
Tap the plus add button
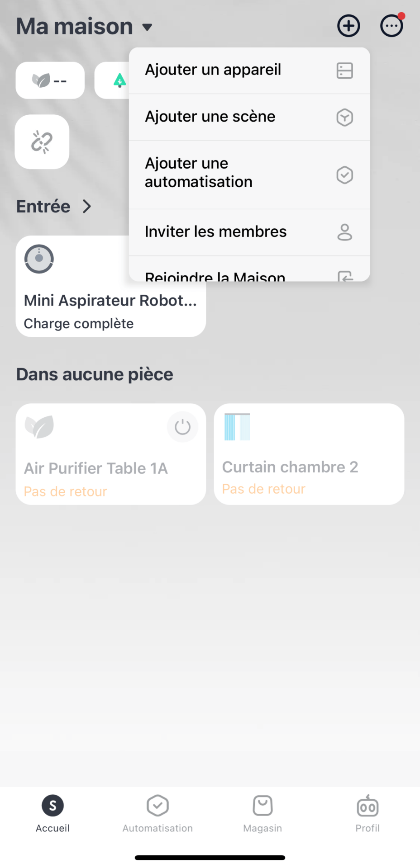pyautogui.click(x=348, y=26)
